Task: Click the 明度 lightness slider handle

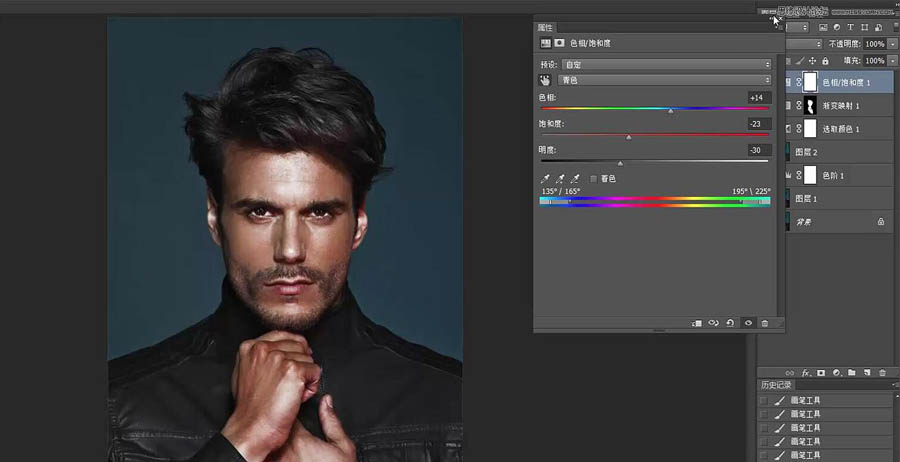Action: 620,164
